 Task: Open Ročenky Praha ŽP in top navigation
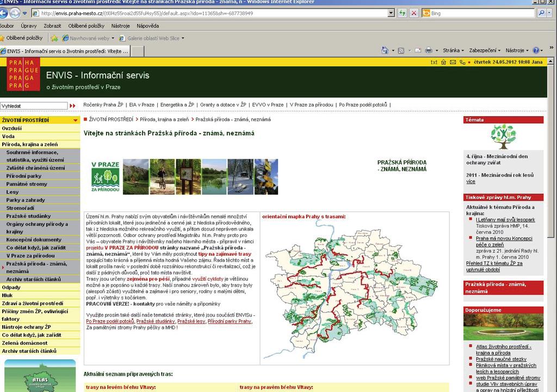tap(103, 105)
